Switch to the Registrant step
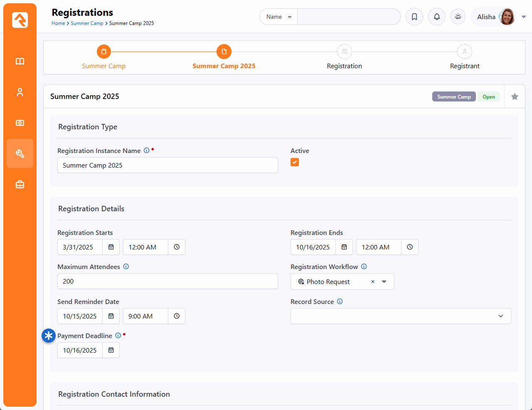 coord(465,52)
